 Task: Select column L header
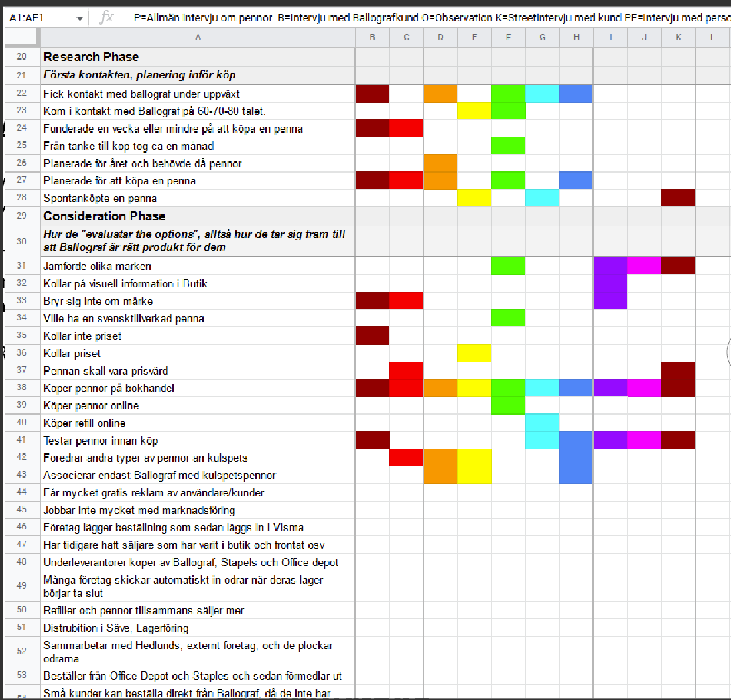[713, 37]
